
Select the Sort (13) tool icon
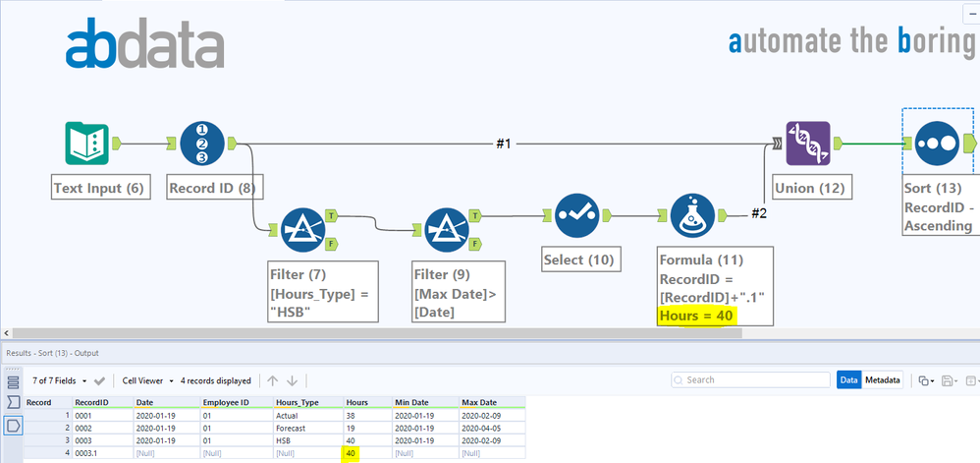938,144
